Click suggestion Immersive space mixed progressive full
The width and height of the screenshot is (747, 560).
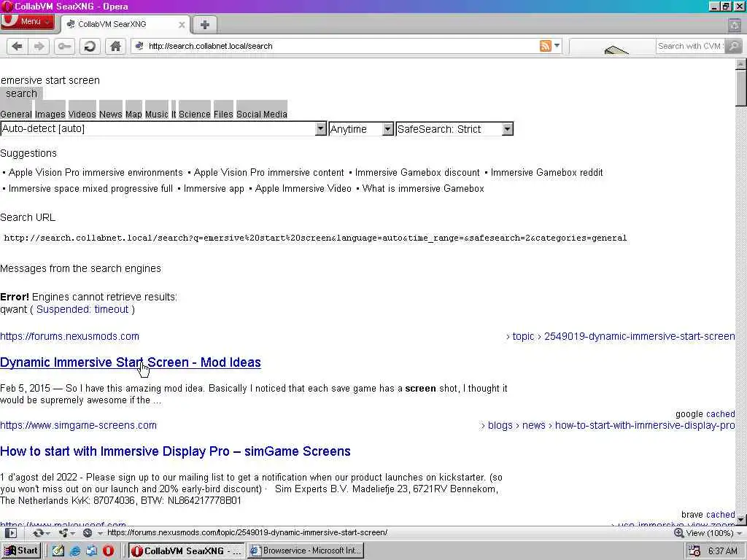click(x=90, y=189)
